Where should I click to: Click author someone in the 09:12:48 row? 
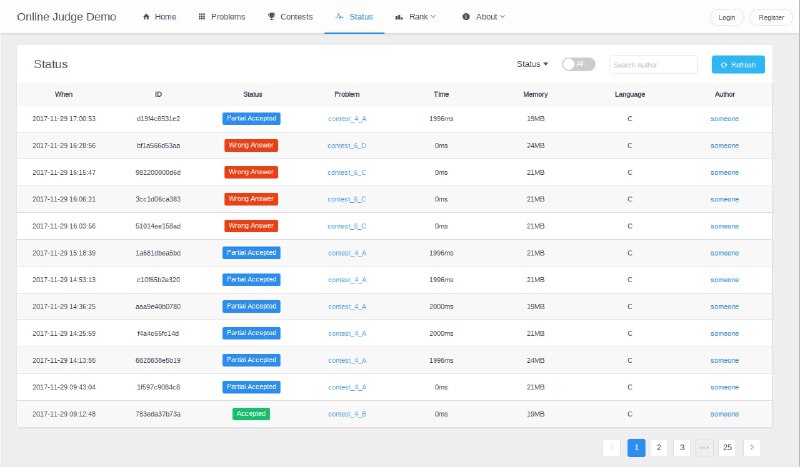click(724, 414)
